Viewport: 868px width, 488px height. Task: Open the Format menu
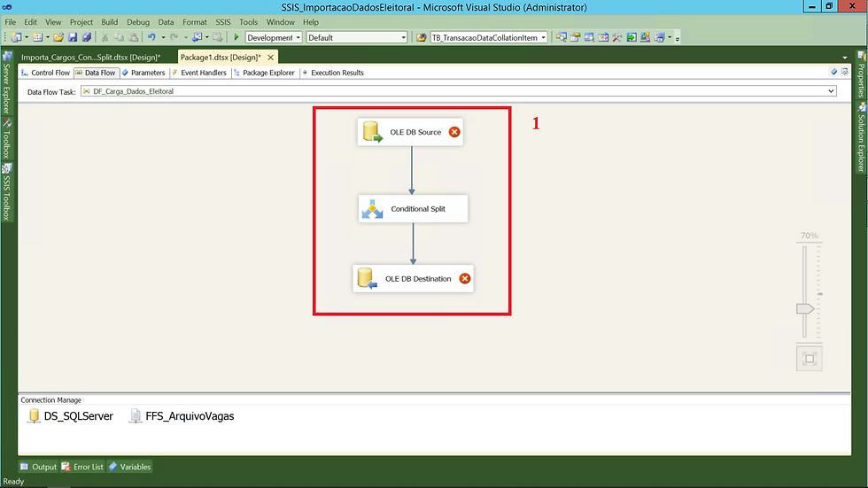tap(195, 22)
